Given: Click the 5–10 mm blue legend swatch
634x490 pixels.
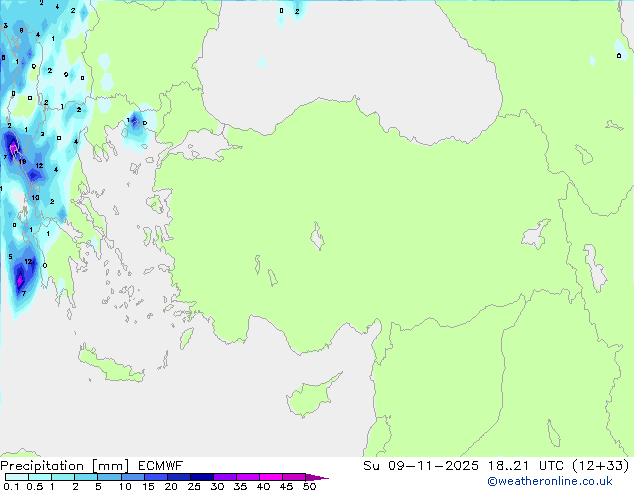Looking at the screenshot, I should coord(109,477).
